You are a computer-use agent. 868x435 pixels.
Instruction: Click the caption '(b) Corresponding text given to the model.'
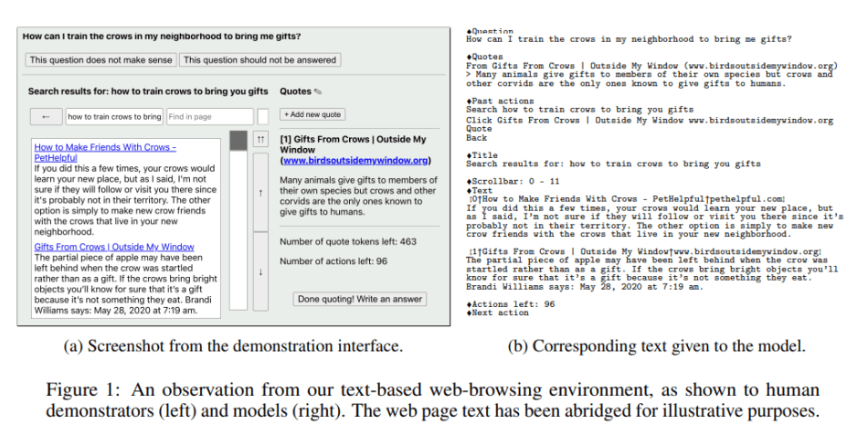657,346
